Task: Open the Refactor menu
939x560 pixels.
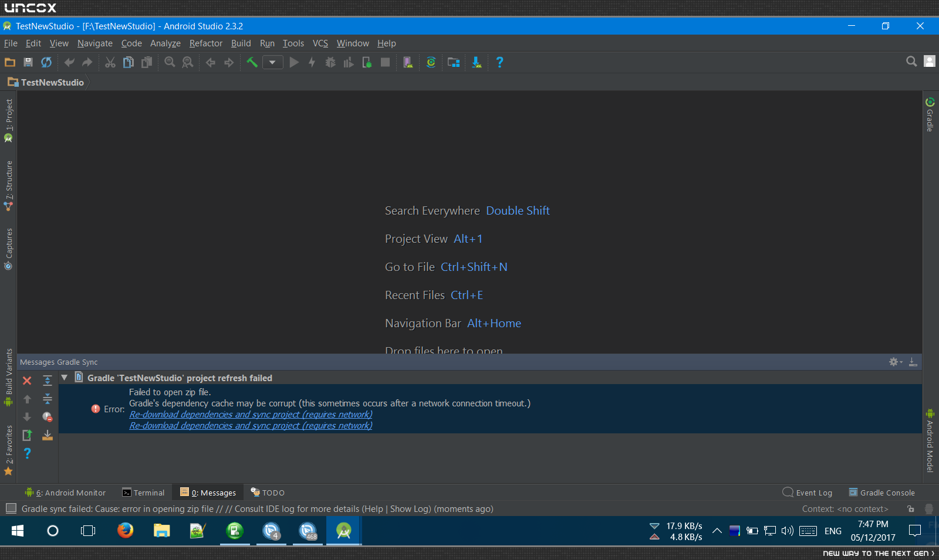Action: click(206, 43)
